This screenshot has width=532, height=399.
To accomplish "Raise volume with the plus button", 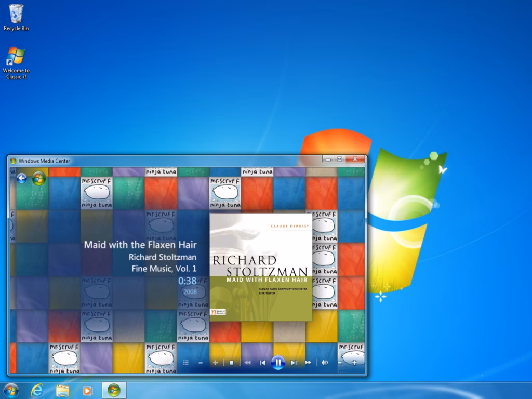I will pyautogui.click(x=354, y=363).
